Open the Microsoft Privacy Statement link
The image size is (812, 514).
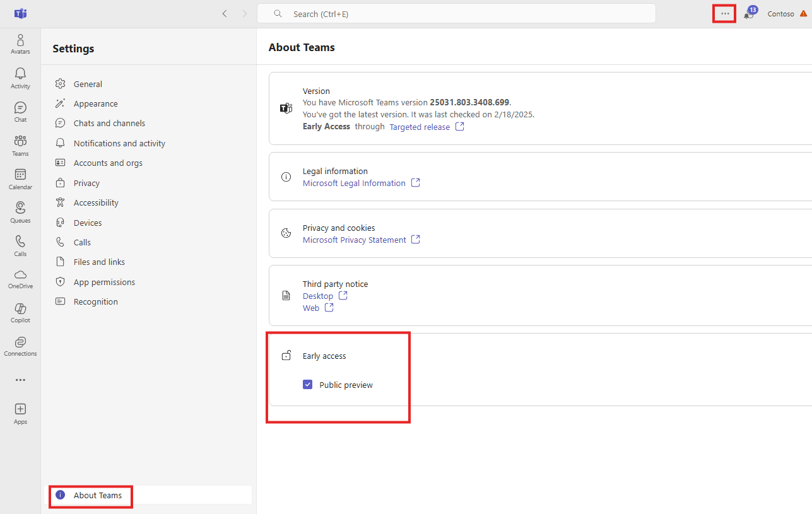355,240
